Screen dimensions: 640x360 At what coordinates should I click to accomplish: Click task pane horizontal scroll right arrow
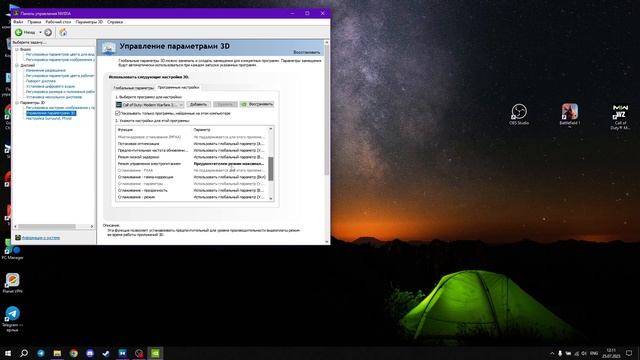click(x=92, y=227)
